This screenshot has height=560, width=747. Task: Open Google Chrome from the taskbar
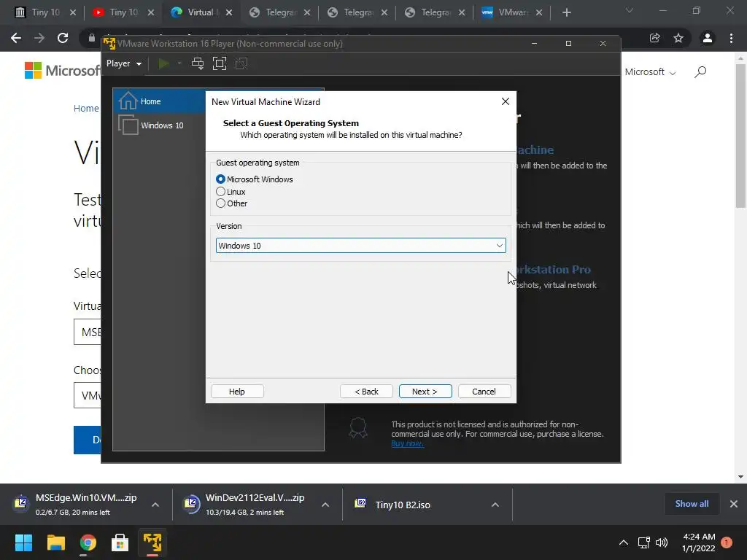(88, 542)
